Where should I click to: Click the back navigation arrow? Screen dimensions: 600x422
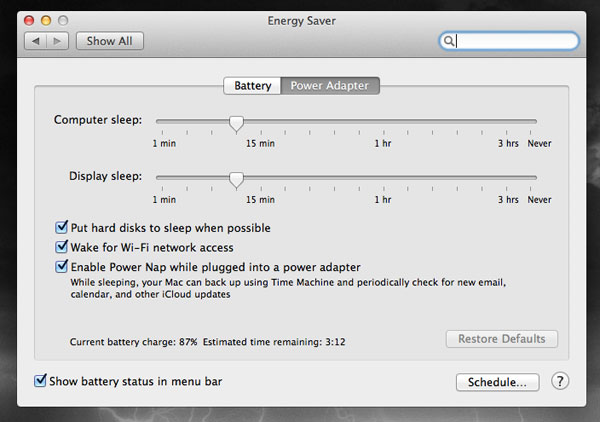pos(36,41)
